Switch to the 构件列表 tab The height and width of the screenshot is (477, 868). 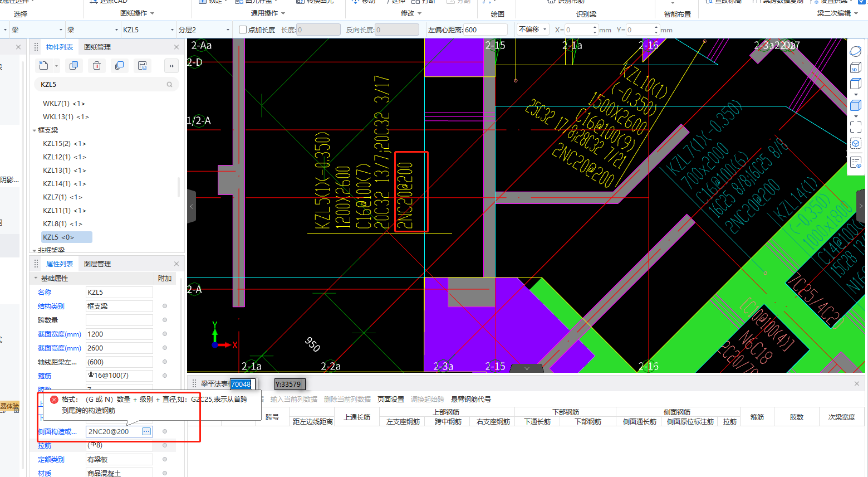60,47
